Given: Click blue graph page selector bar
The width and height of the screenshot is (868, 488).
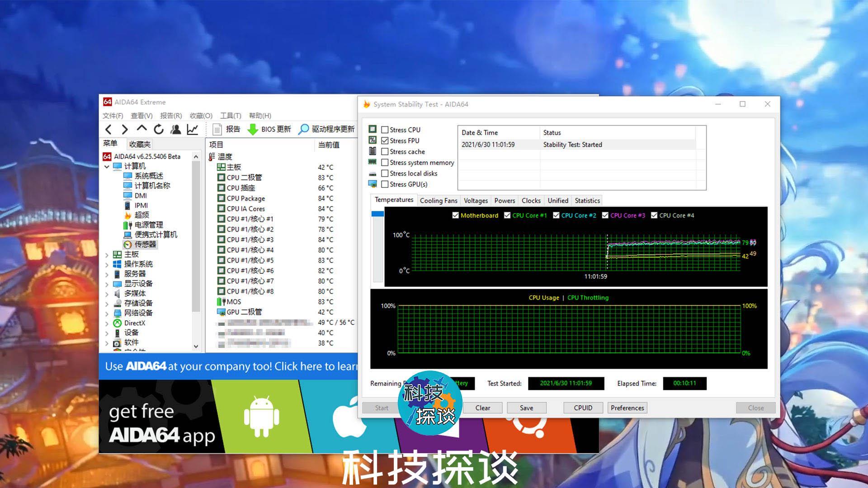Looking at the screenshot, I should tap(377, 214).
